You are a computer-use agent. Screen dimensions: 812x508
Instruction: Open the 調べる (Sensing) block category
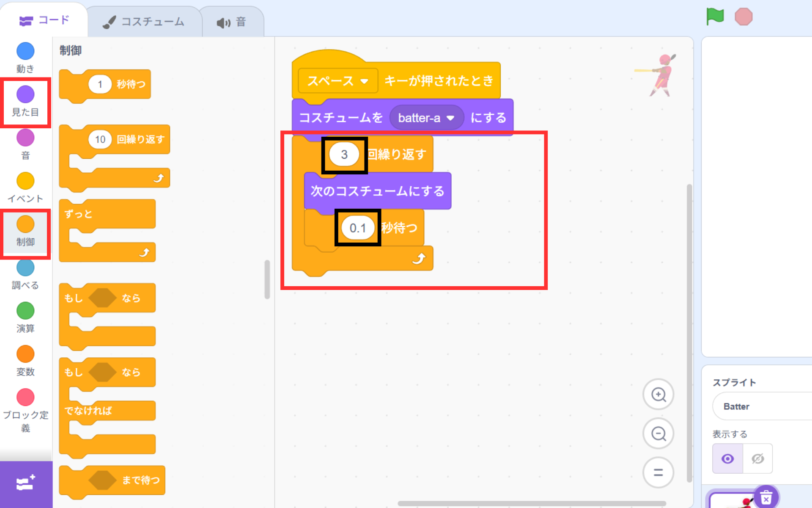point(25,275)
